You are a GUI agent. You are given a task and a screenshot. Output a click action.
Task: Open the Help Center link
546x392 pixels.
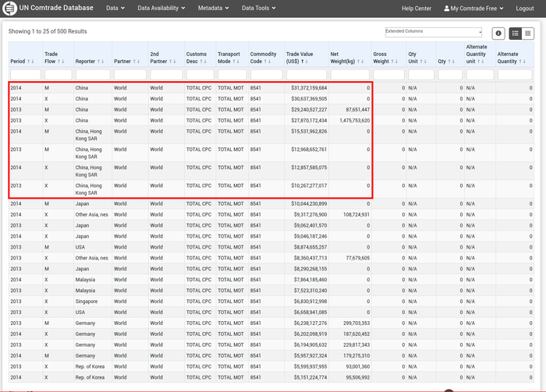416,9
